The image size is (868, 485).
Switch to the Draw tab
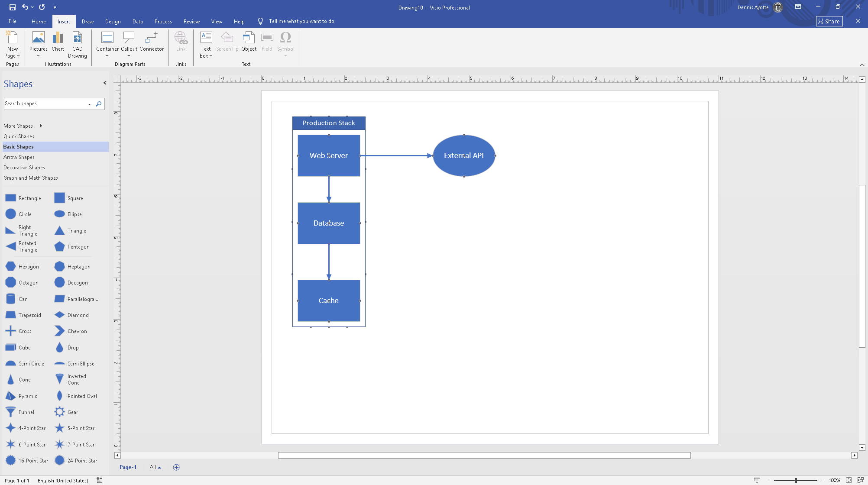tap(87, 21)
